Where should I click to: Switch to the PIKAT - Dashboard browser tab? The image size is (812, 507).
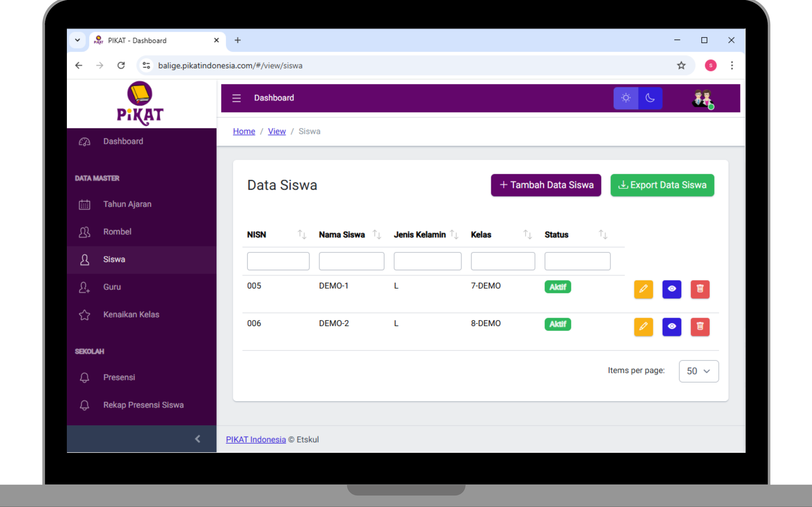(137, 40)
